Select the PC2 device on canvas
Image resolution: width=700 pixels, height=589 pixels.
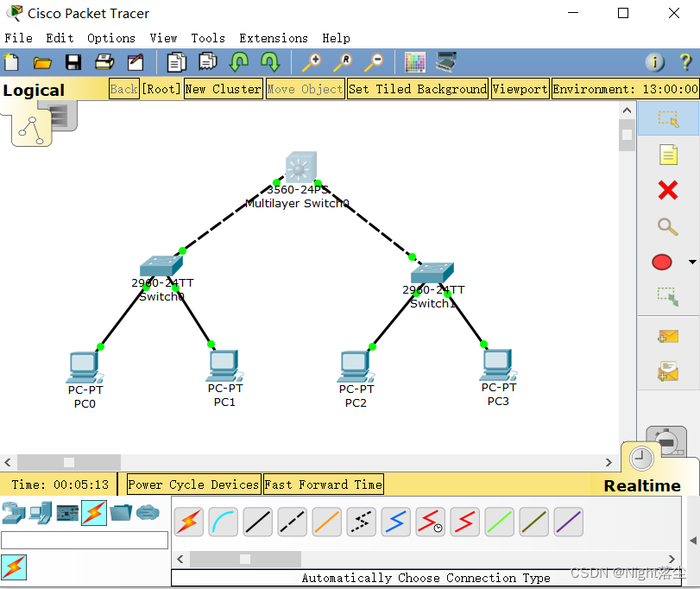pos(356,367)
